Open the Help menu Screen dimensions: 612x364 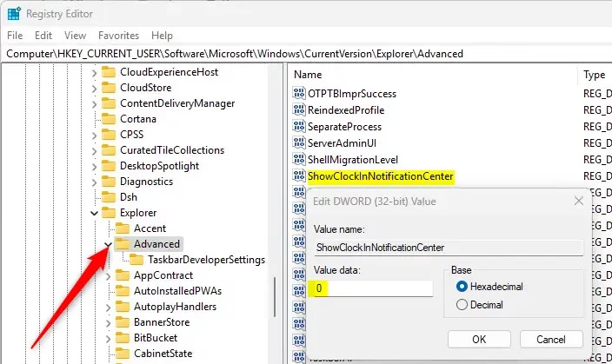[162, 36]
